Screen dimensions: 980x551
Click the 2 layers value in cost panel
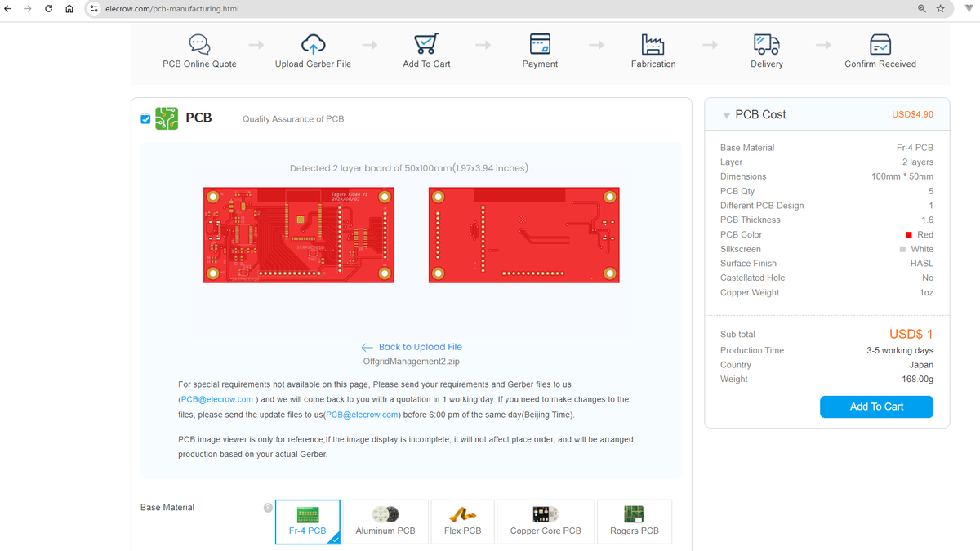[x=918, y=162]
